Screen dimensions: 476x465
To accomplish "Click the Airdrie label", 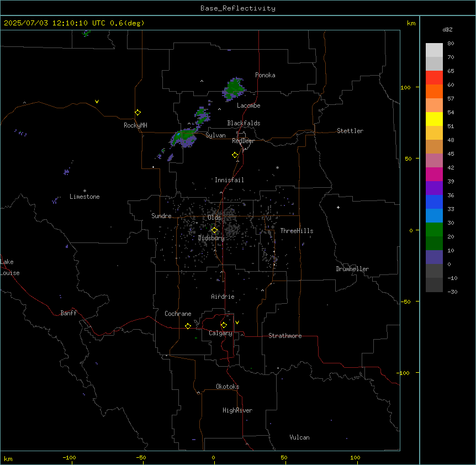I will tap(223, 297).
